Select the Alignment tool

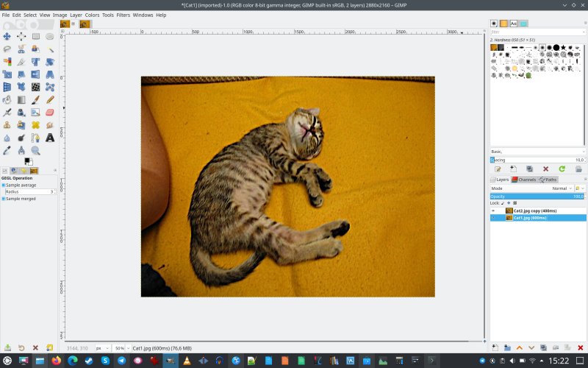(x=21, y=36)
